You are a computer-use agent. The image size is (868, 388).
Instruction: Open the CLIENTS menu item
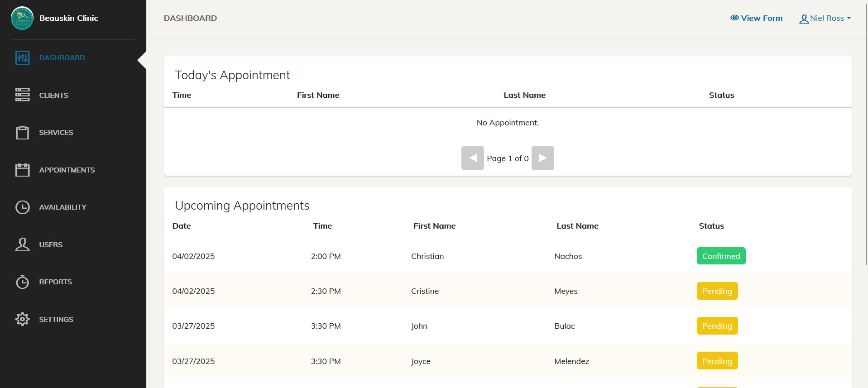coord(53,95)
